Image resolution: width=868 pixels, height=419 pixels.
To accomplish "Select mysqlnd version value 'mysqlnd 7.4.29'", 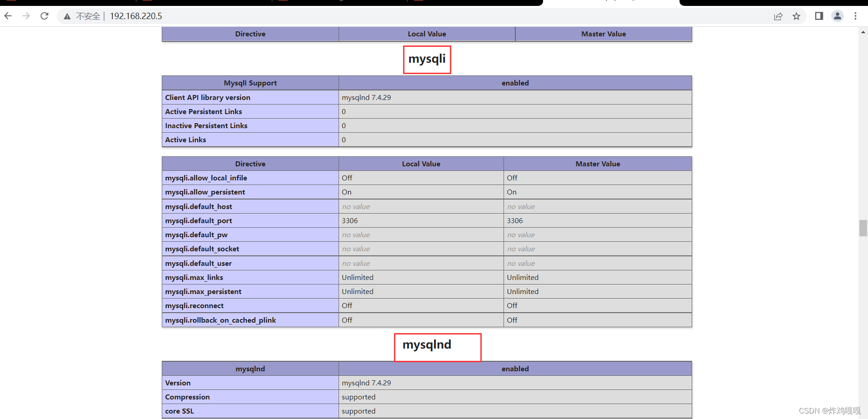I will [366, 383].
